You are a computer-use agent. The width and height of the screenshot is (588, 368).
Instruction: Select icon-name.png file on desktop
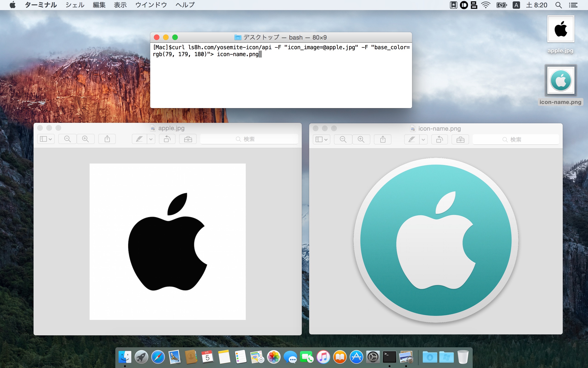(560, 85)
